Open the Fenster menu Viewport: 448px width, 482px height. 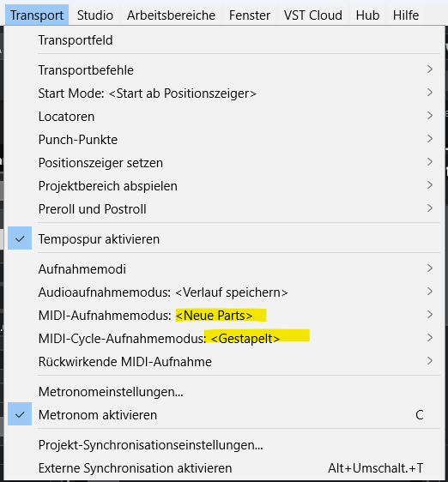(x=250, y=15)
